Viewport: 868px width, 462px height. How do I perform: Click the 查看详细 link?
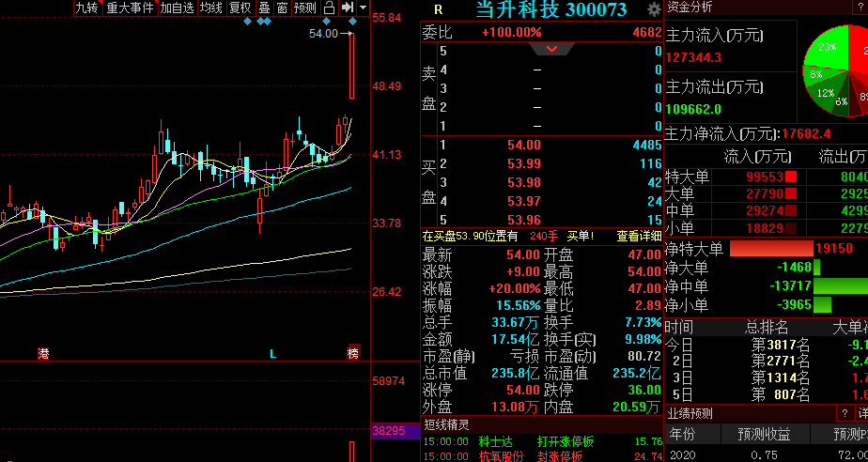click(x=639, y=237)
